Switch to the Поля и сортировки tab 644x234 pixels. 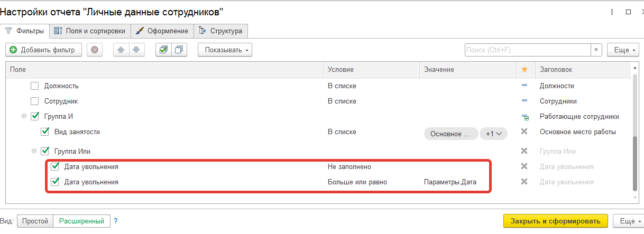[90, 31]
